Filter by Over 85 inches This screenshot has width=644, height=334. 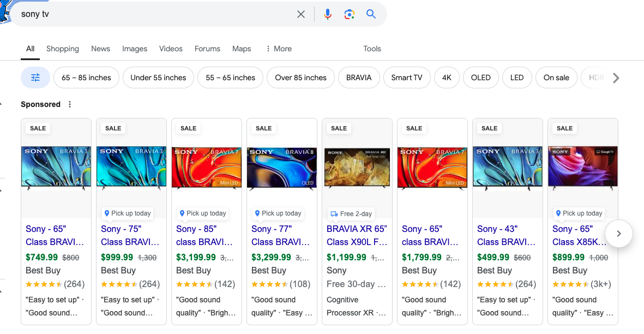click(300, 77)
